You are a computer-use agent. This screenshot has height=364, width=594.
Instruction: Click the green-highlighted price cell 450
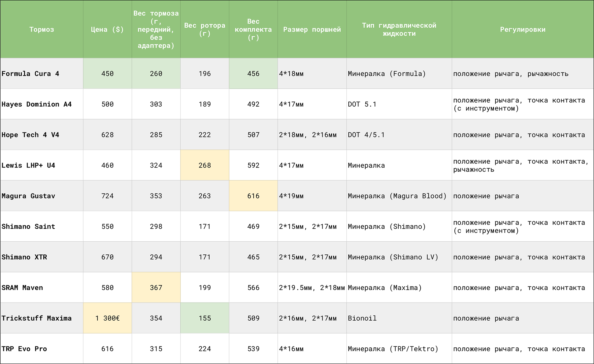click(x=107, y=74)
